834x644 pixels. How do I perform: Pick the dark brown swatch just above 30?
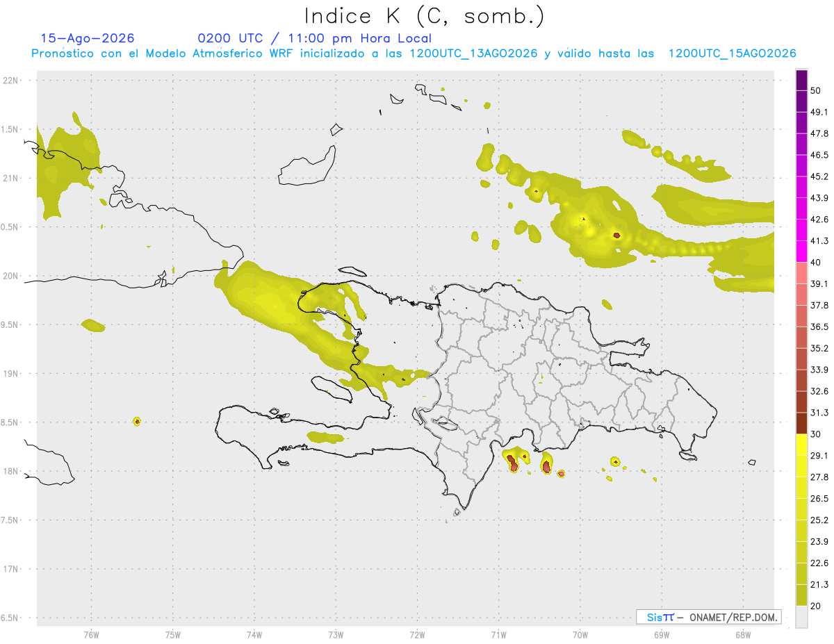(801, 424)
